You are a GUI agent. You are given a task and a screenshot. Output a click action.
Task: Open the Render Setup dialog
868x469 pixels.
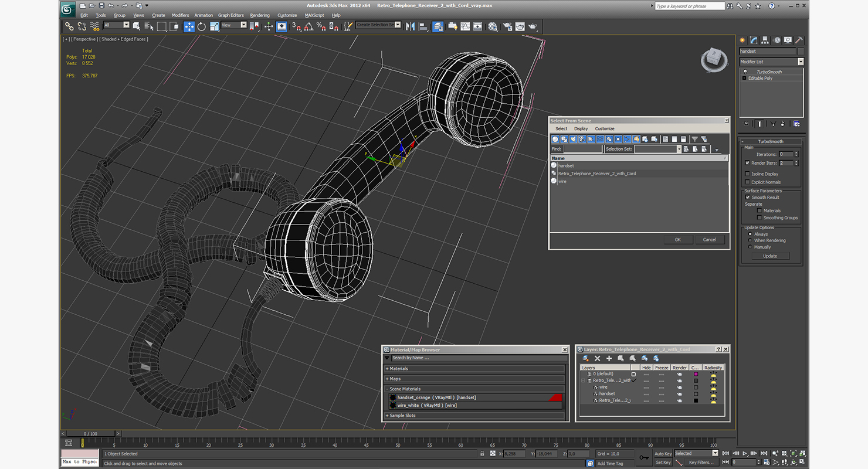pos(507,26)
